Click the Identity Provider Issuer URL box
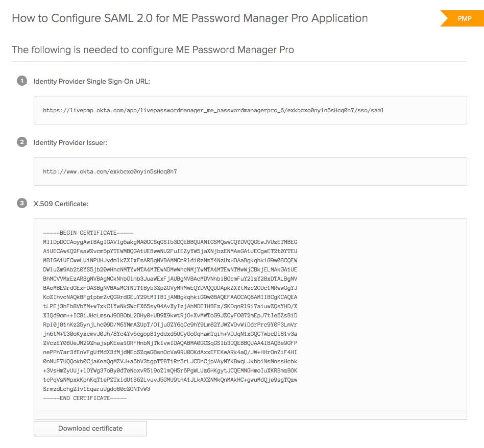The image size is (484, 448). click(x=250, y=171)
